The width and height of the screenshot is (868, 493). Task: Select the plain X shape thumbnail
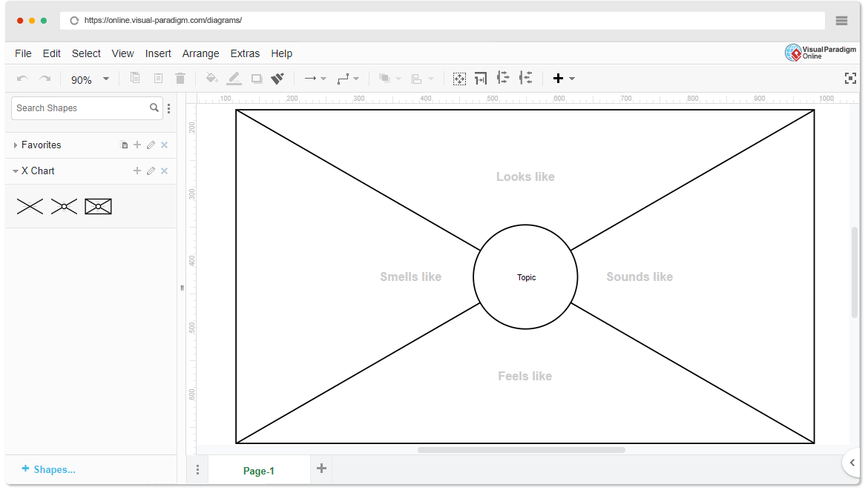click(x=30, y=206)
